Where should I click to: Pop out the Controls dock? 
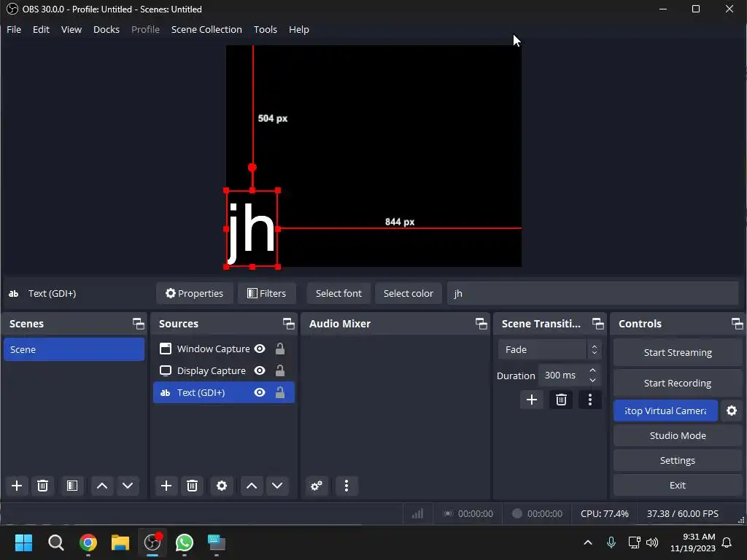(737, 324)
